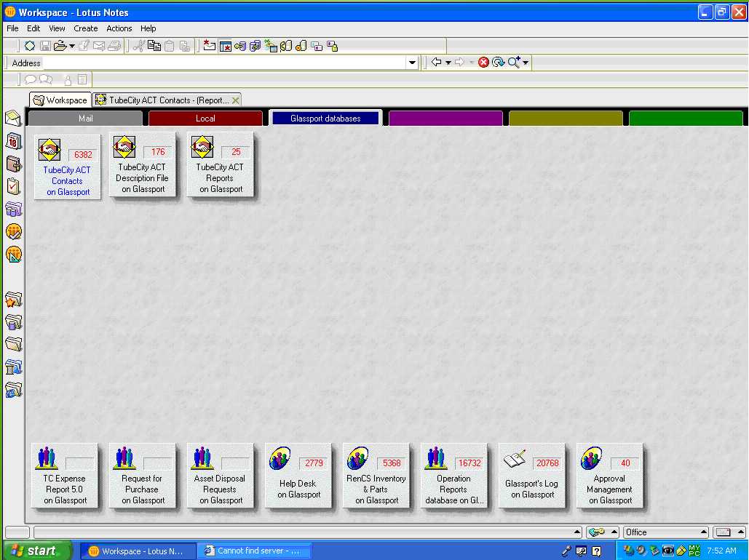Open the Actions menu

pyautogui.click(x=119, y=28)
